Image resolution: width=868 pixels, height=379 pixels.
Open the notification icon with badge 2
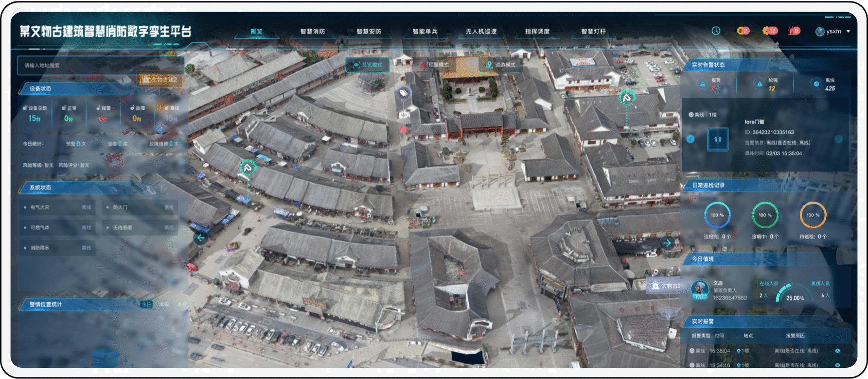(743, 31)
